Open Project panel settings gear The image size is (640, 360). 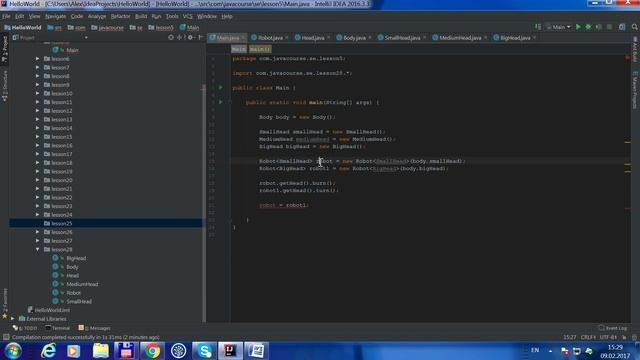tap(190, 38)
